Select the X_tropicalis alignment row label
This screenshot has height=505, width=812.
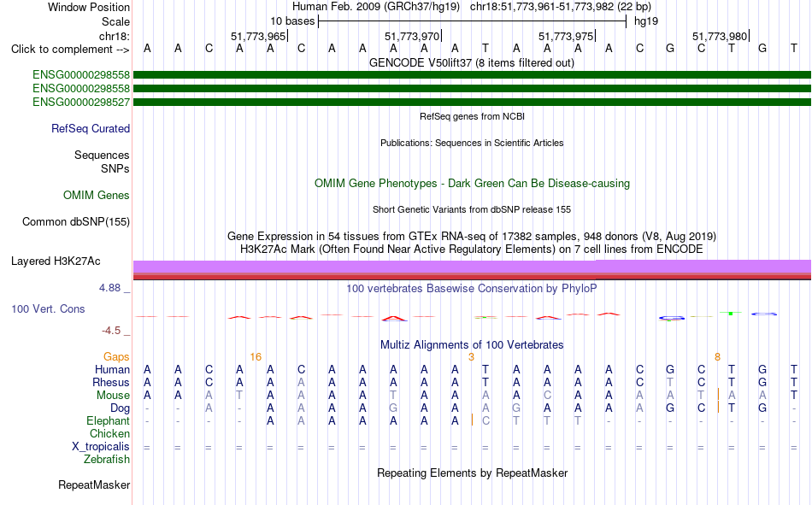[101, 447]
